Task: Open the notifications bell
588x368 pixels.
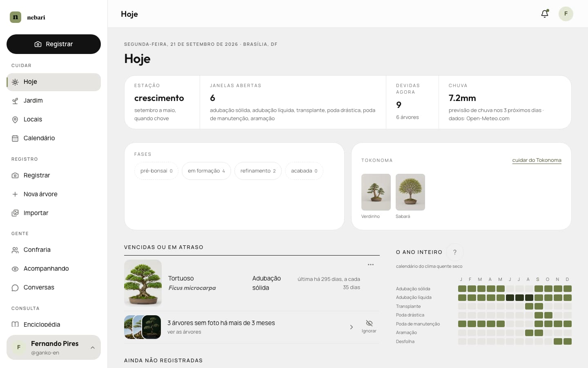Action: pyautogui.click(x=545, y=14)
